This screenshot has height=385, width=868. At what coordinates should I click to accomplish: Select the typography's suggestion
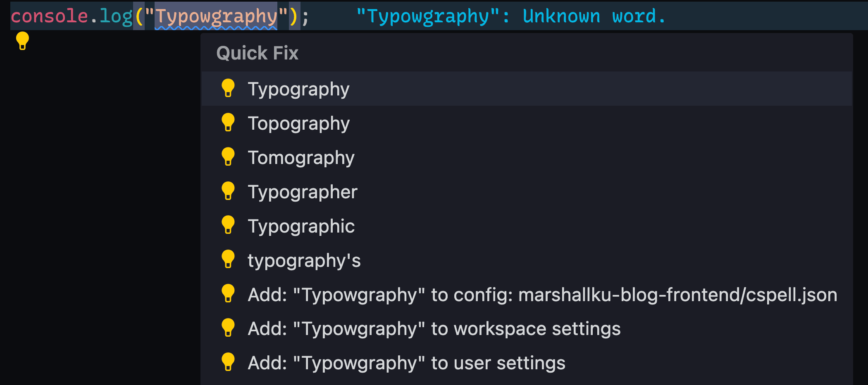(305, 260)
